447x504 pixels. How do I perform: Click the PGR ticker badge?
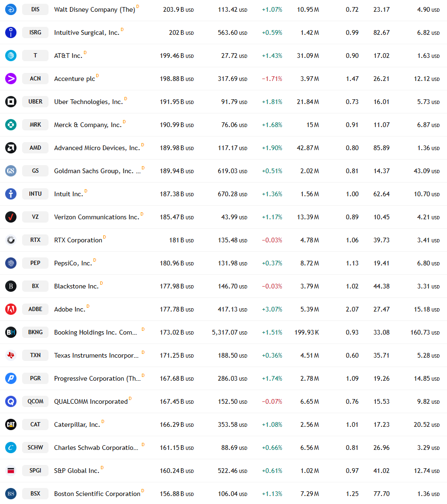[35, 378]
